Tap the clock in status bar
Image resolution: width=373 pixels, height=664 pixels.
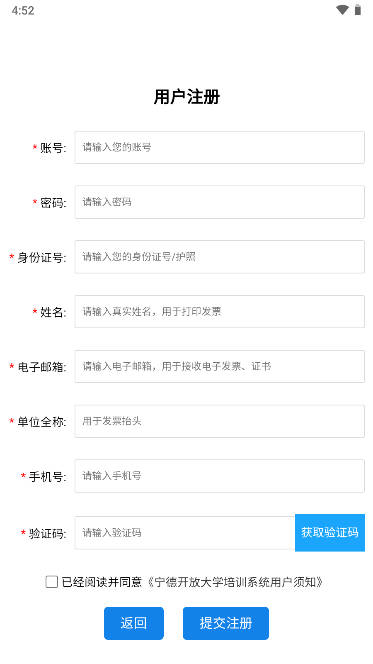23,11
